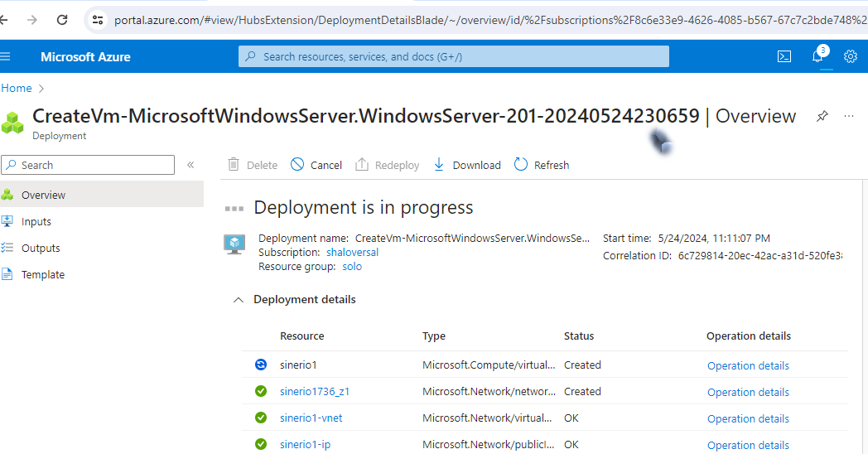
Task: Select Inputs in the side menu
Action: (x=36, y=221)
